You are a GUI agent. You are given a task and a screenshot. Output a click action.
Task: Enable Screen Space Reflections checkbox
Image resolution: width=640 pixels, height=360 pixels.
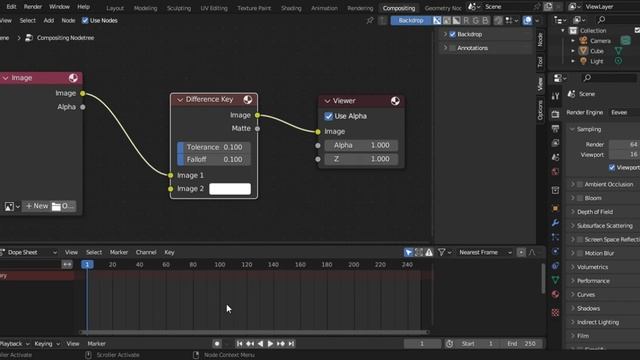(x=580, y=240)
